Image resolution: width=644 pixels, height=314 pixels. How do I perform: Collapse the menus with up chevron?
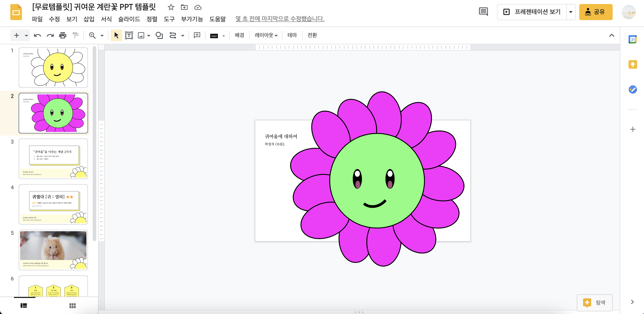pyautogui.click(x=612, y=35)
